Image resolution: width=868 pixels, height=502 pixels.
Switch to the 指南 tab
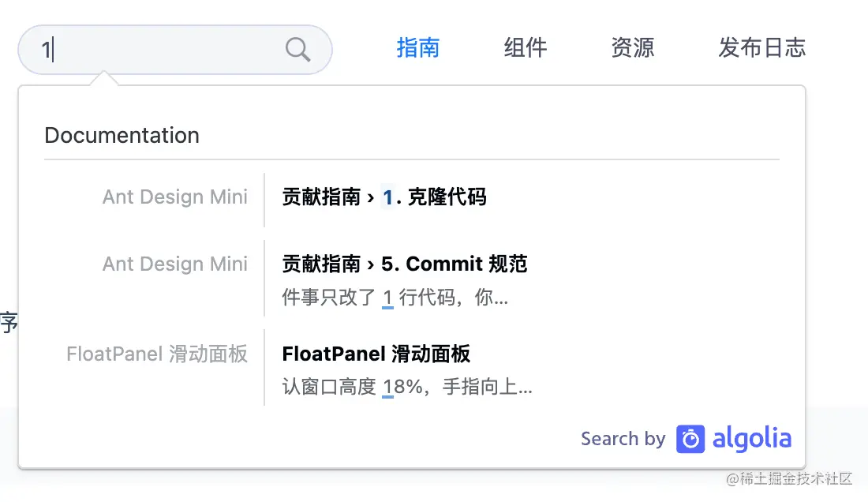click(x=417, y=47)
